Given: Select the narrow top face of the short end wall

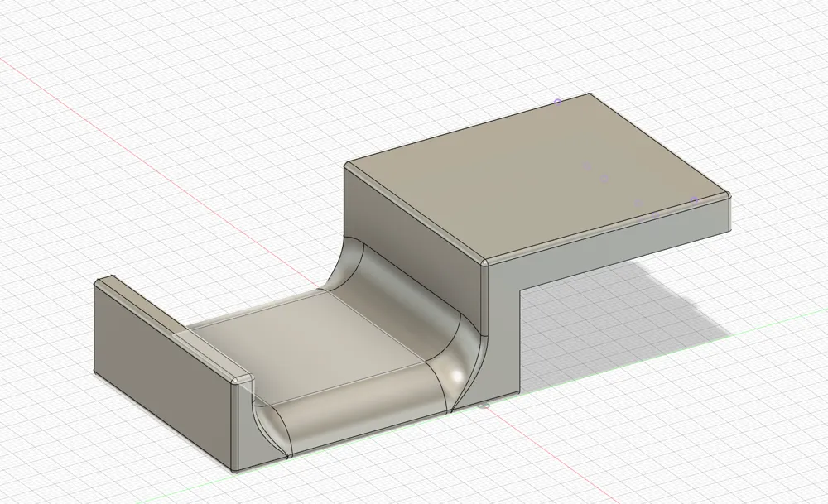Looking at the screenshot, I should coord(174,327).
